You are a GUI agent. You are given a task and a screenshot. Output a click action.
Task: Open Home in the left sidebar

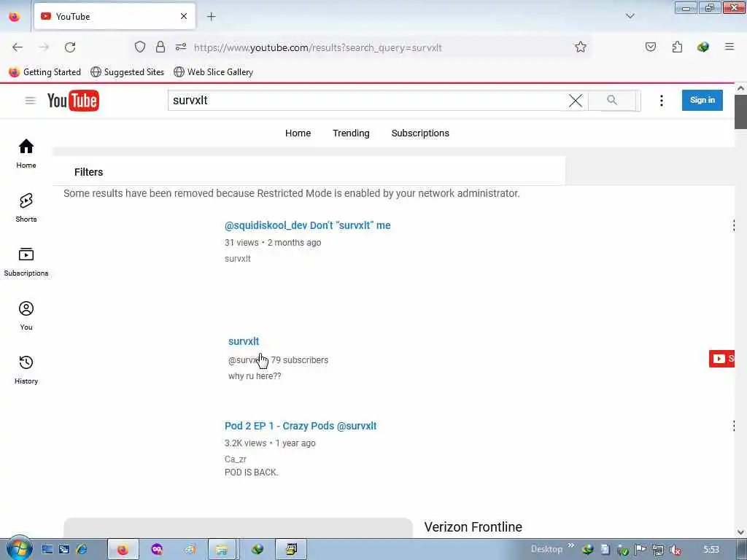pos(26,153)
